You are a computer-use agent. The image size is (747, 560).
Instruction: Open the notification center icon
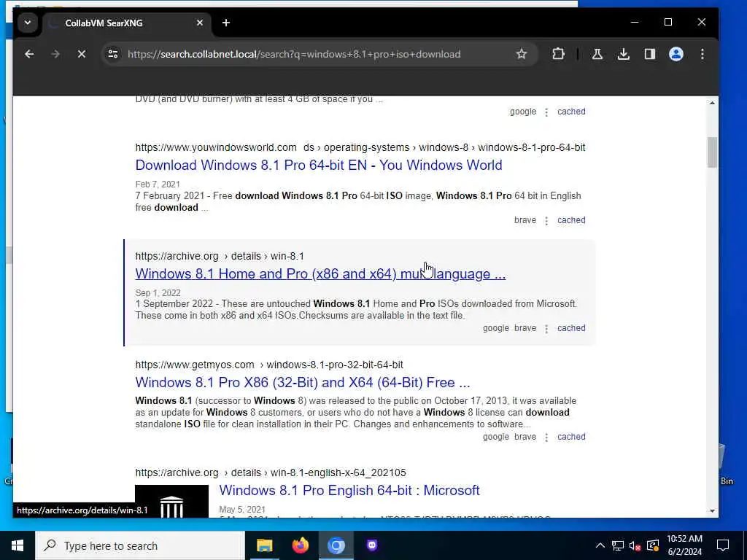(x=723, y=545)
